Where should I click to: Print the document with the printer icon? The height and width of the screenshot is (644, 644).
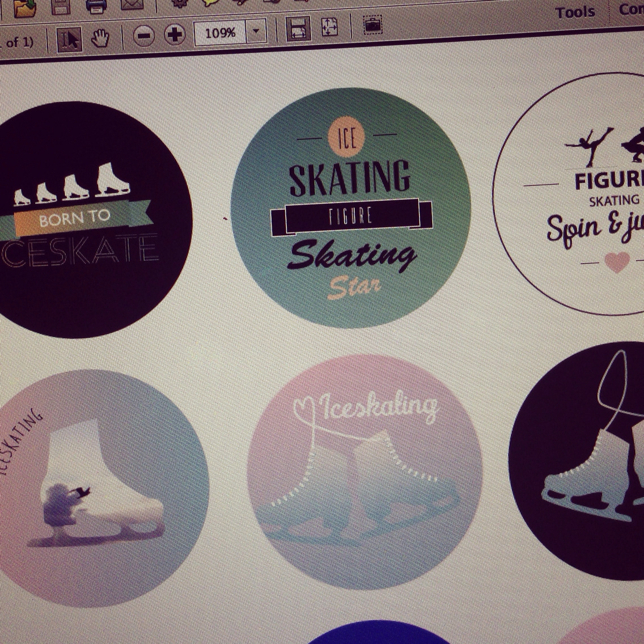tap(96, 5)
